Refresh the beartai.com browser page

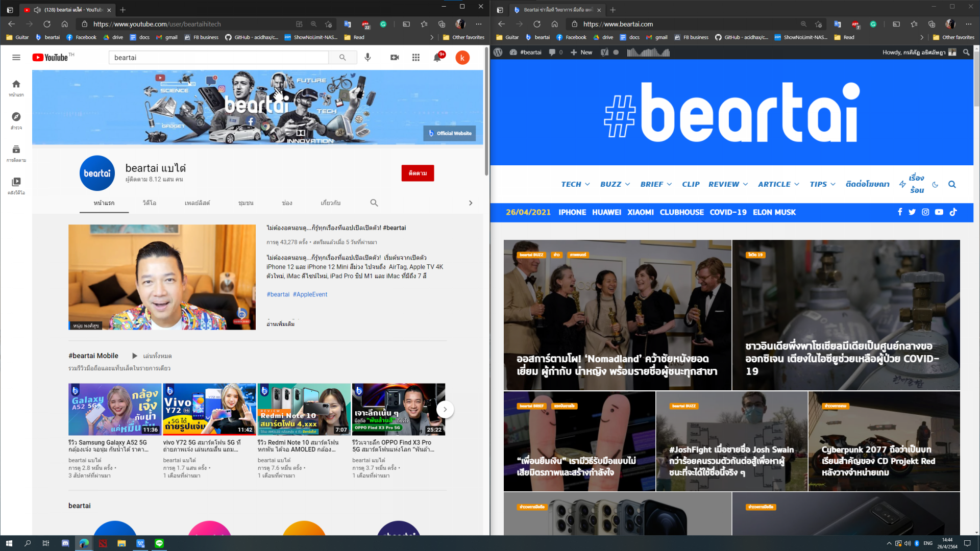(537, 24)
